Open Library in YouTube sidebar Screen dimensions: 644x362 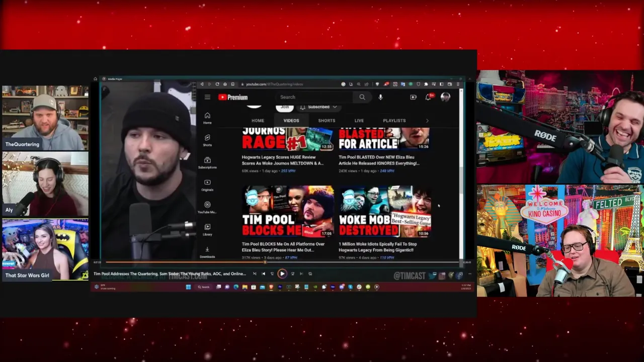tap(207, 230)
